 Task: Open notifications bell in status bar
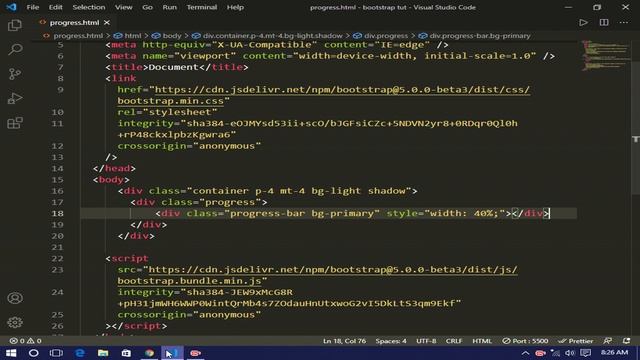click(627, 341)
